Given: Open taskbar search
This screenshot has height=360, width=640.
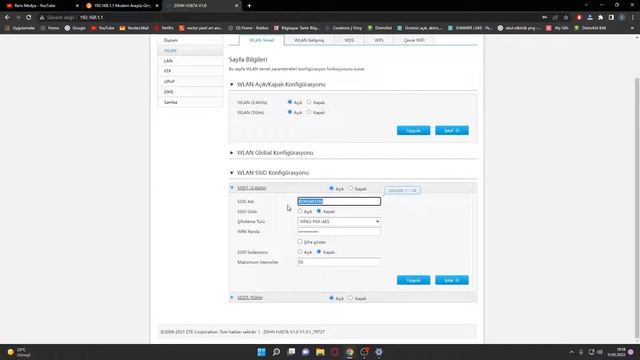Looking at the screenshot, I should coord(276,352).
